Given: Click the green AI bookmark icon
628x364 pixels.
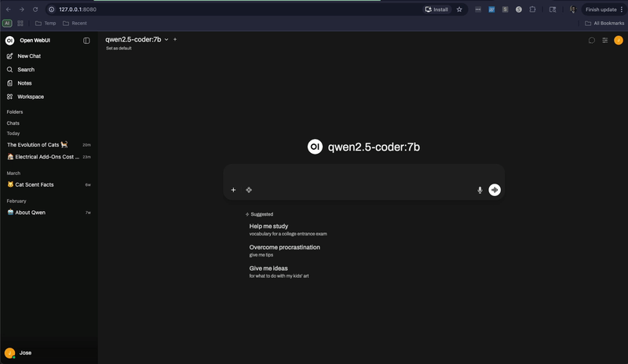Looking at the screenshot, I should [7, 24].
